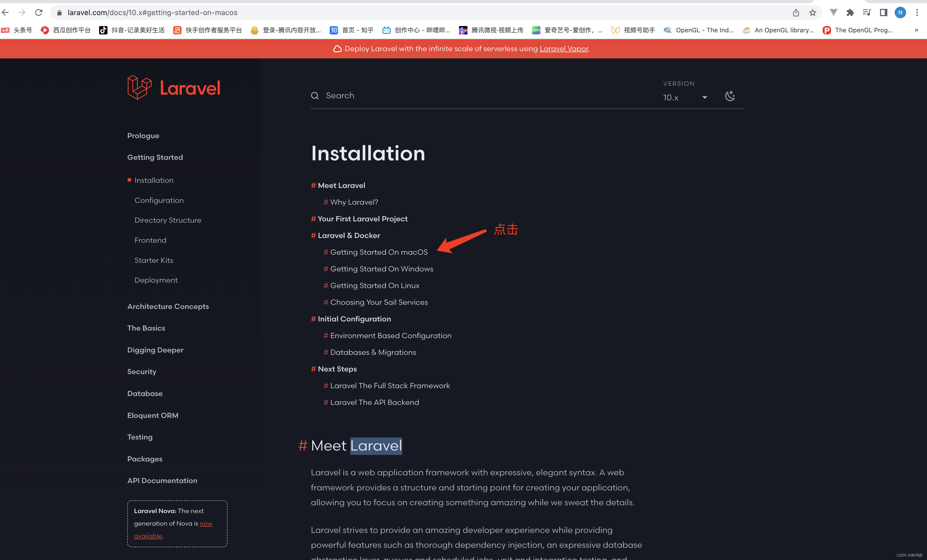Screen dimensions: 927x560
Task: Open the version 10.x dropdown
Action: (685, 98)
